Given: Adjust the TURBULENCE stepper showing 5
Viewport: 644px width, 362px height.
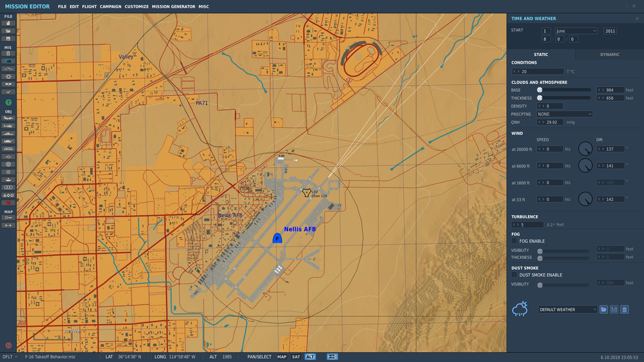Looking at the screenshot, I should point(527,225).
